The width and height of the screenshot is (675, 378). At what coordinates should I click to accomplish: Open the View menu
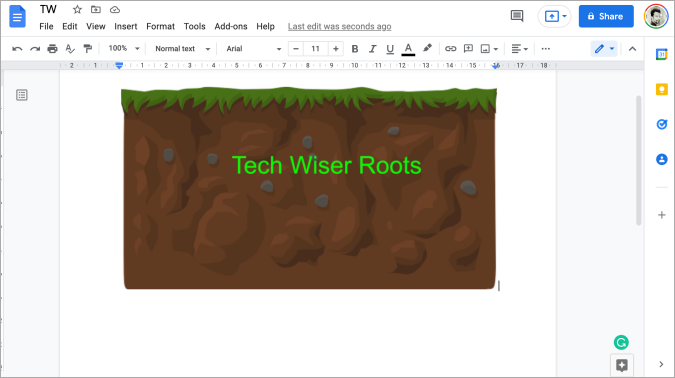tap(96, 26)
